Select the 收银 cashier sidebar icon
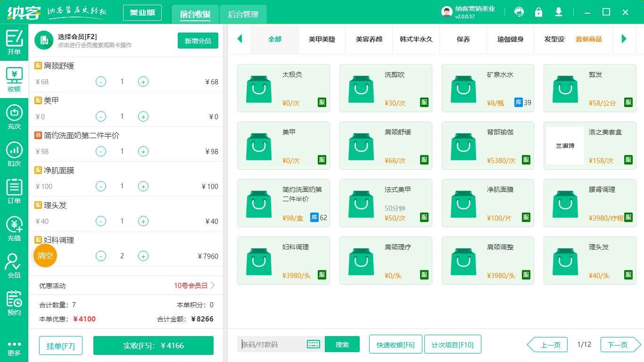This screenshot has height=362, width=644. pyautogui.click(x=14, y=79)
